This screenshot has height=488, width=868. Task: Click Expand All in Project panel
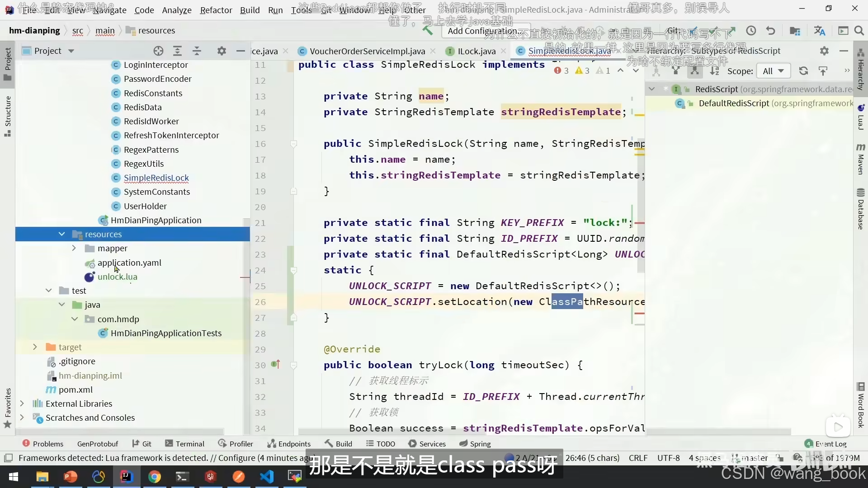pos(178,51)
